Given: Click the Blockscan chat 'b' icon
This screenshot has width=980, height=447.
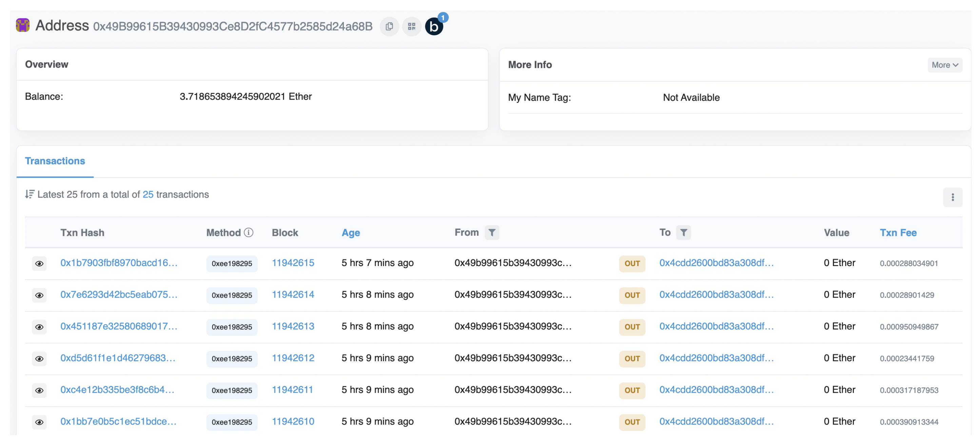Looking at the screenshot, I should pos(434,27).
